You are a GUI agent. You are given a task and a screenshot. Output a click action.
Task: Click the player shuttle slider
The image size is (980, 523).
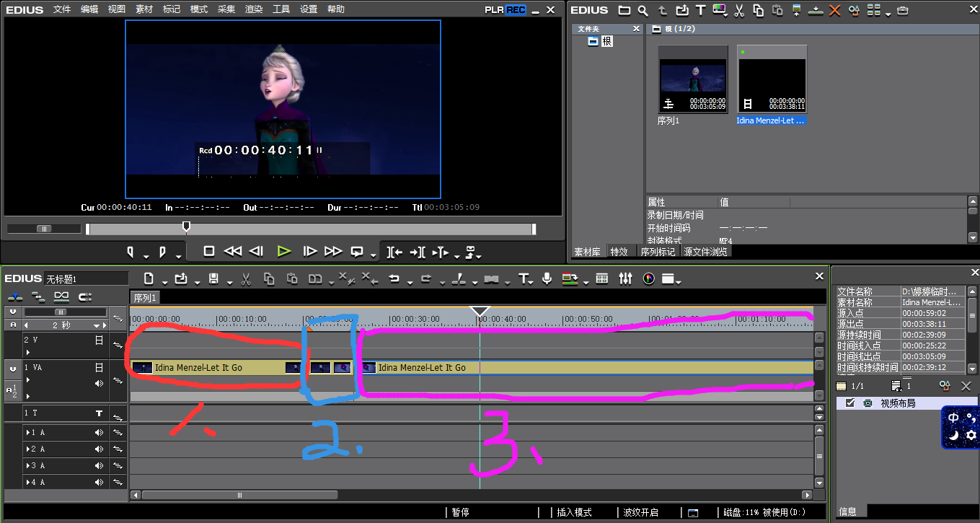(x=44, y=229)
